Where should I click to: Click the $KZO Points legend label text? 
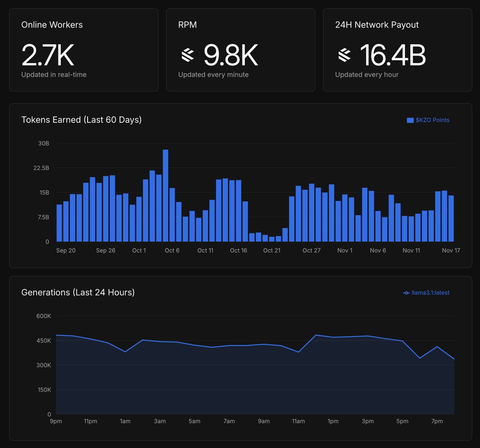(x=433, y=120)
